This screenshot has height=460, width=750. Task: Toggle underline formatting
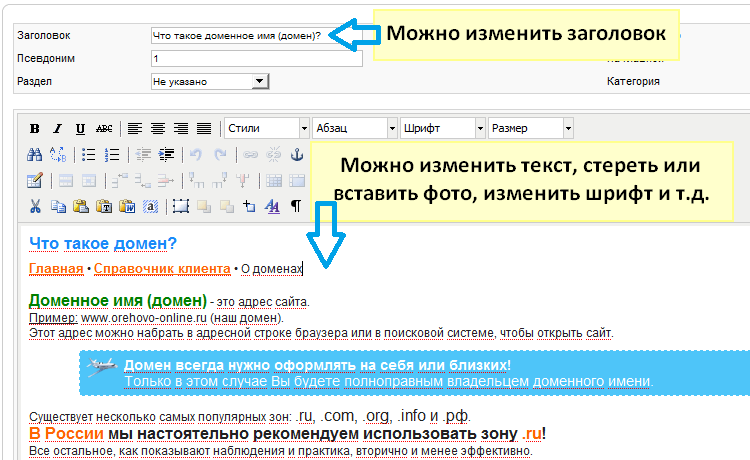pos(80,128)
